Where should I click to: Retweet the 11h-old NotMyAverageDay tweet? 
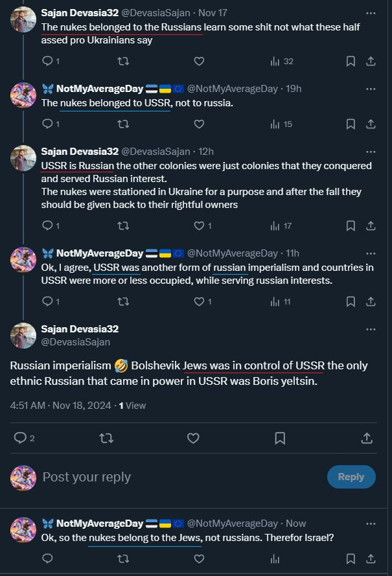[x=122, y=301]
